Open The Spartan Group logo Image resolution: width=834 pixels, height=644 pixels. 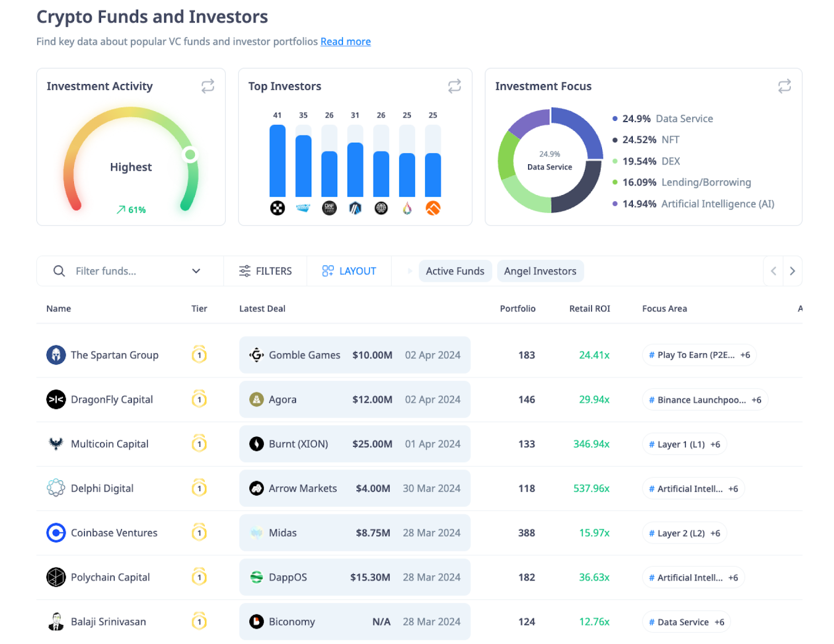56,355
